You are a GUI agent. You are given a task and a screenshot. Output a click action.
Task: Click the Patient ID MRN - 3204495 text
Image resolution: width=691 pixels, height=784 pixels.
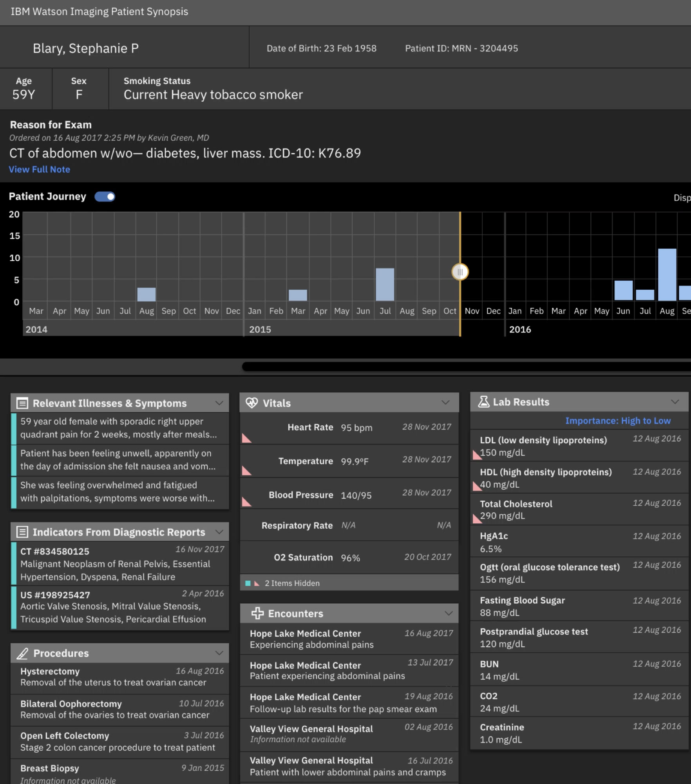point(461,48)
